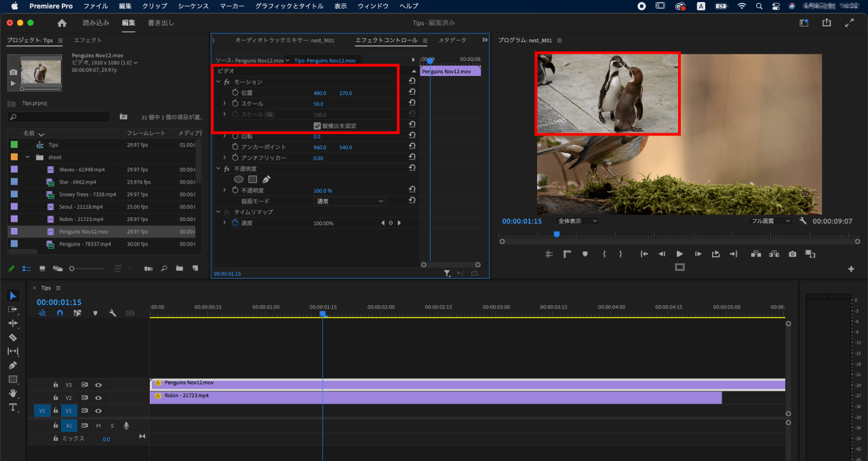Open the シーケンス menu

coord(193,6)
